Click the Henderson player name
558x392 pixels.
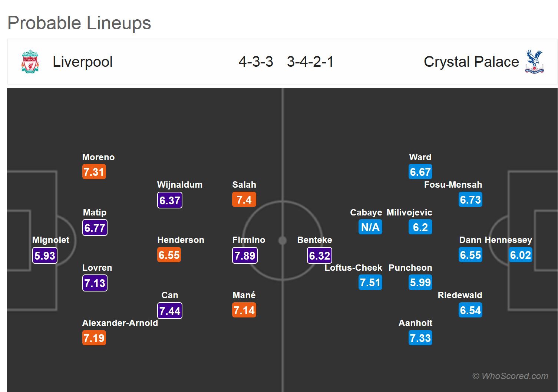181,240
